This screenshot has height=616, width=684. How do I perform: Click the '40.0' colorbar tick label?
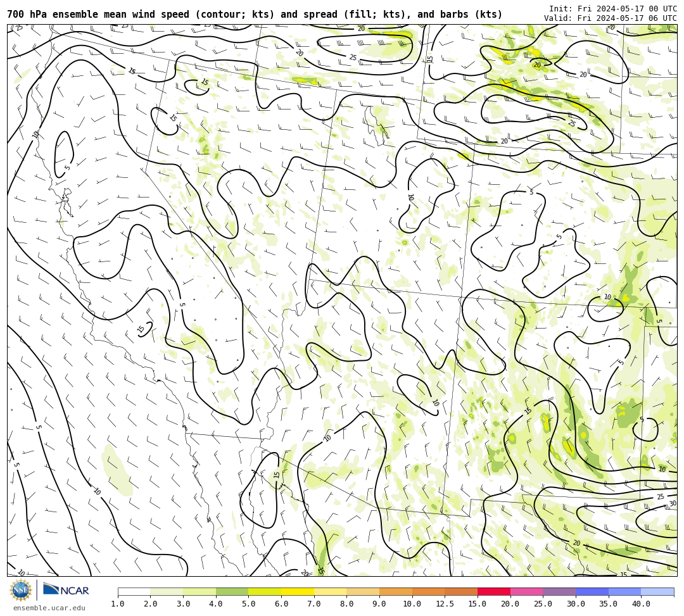641,604
